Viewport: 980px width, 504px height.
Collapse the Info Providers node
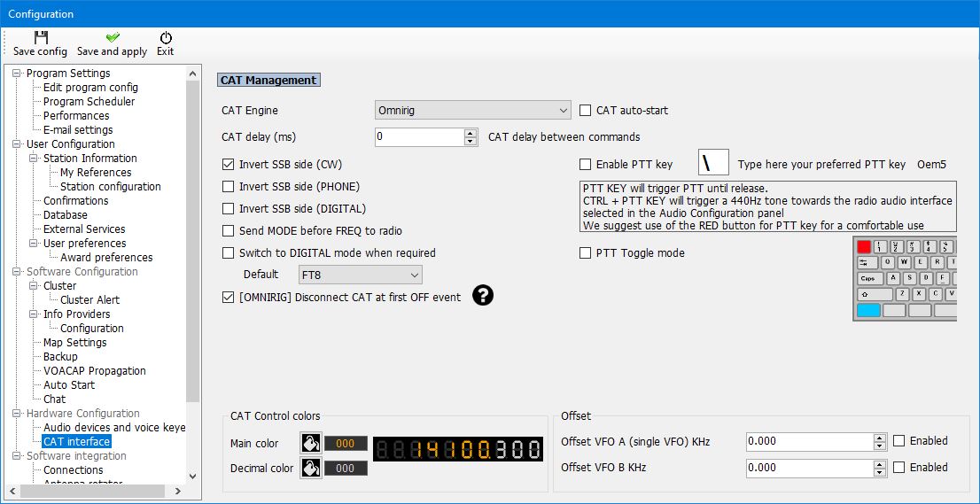click(34, 314)
